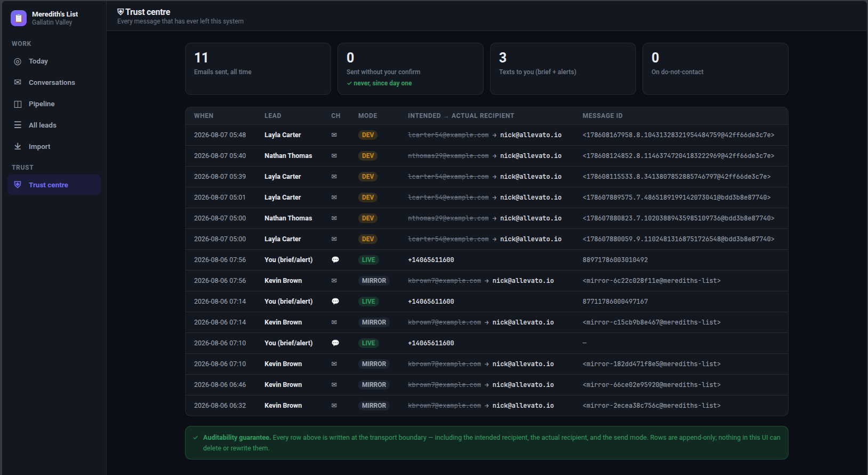This screenshot has width=868, height=475.
Task: Click the All leads list icon
Action: click(x=18, y=125)
